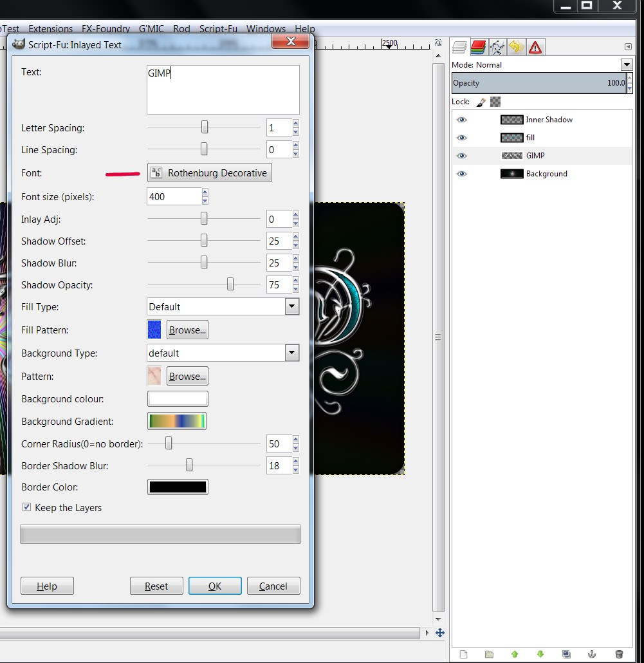Screen dimensions: 644x663
Task: Toggle the lock alpha channel icon
Action: click(x=495, y=102)
